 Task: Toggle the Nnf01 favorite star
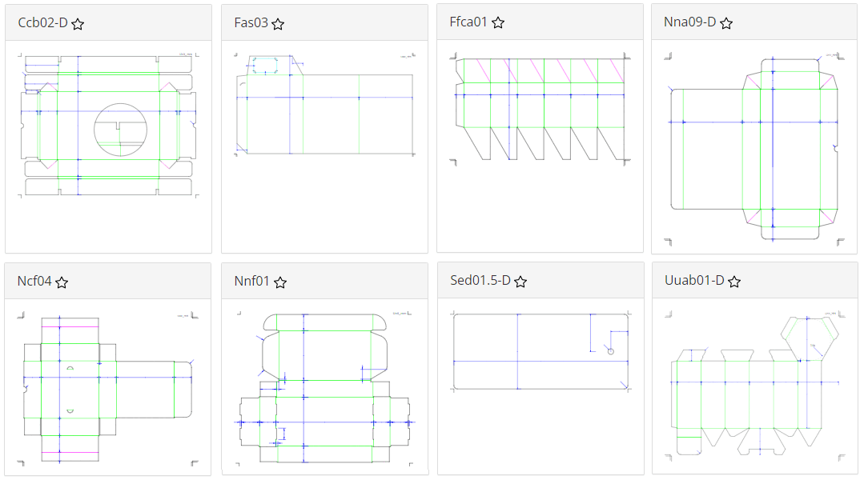click(x=281, y=282)
